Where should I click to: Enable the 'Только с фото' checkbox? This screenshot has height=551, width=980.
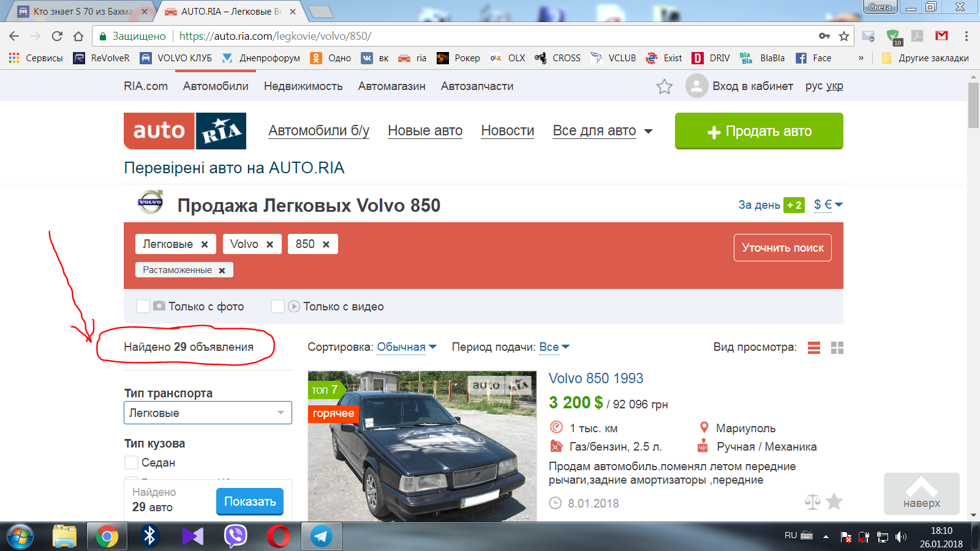[x=143, y=306]
